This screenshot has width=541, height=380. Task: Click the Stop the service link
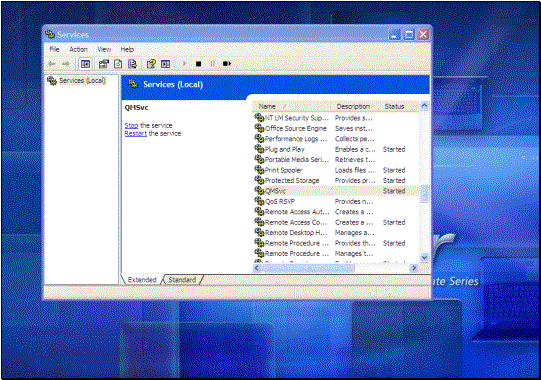point(131,125)
